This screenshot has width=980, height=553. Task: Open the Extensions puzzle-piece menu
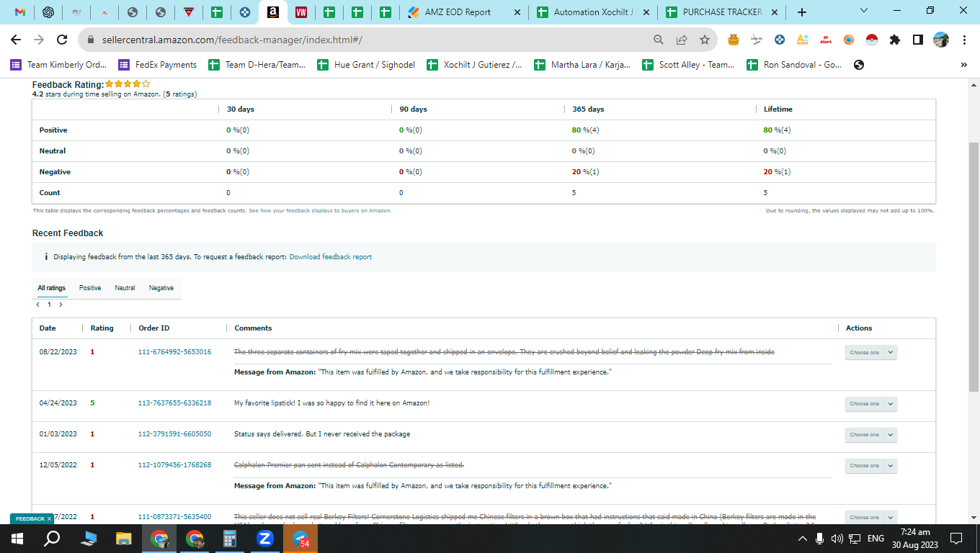895,40
